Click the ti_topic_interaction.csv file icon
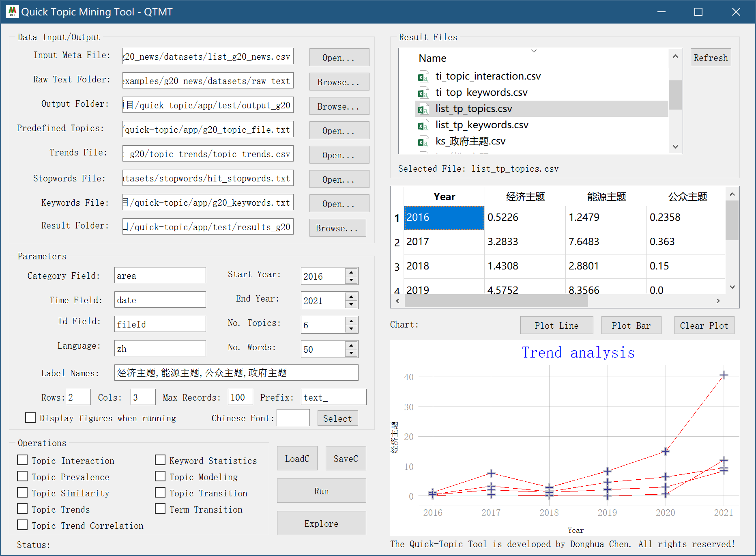Screen dimensions: 756x556 tap(423, 77)
